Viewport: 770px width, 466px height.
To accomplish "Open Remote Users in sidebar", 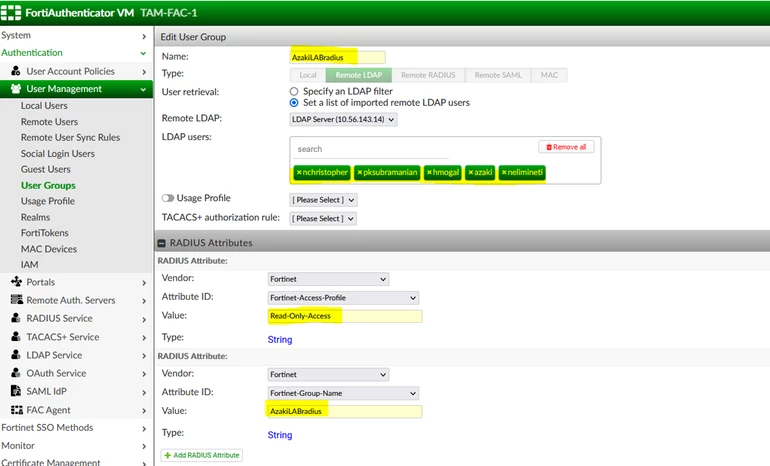I will coord(49,122).
